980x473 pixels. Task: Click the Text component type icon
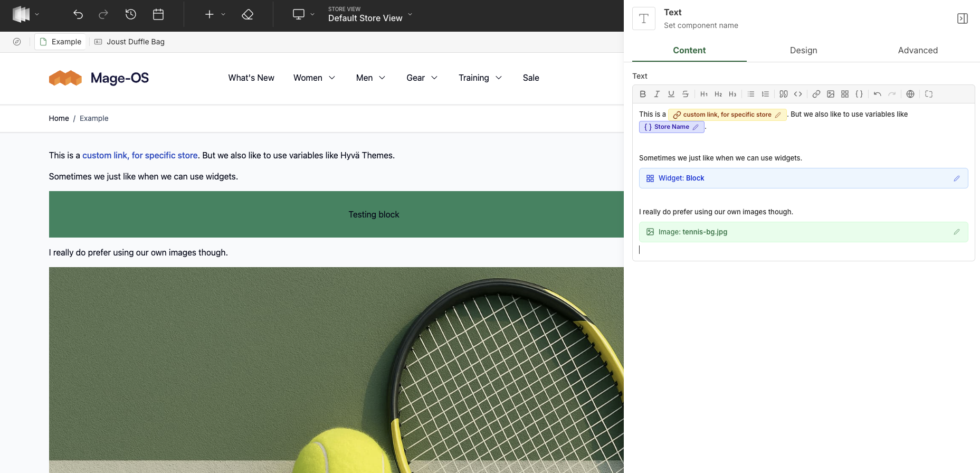click(644, 18)
